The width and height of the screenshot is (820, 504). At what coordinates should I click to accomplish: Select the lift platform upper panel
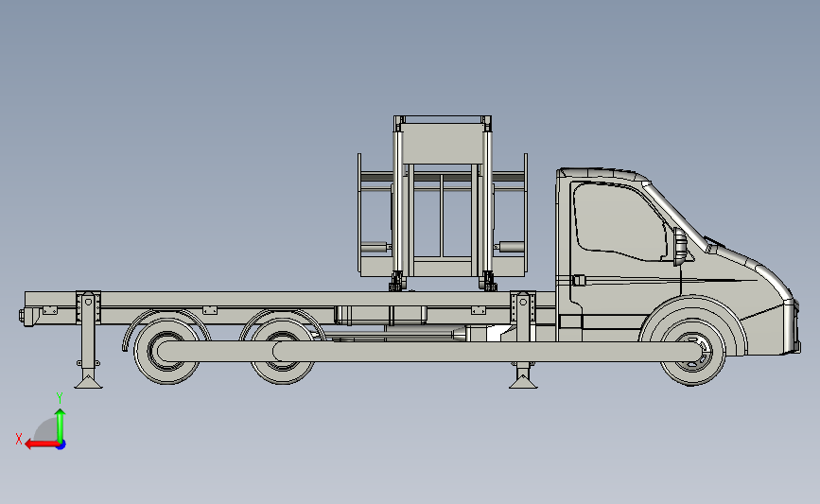click(x=442, y=143)
